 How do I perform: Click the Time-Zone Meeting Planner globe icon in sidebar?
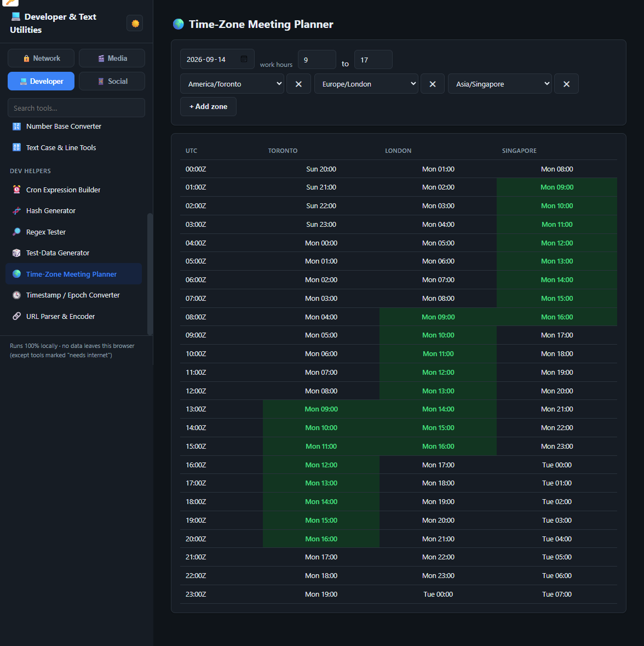(16, 274)
